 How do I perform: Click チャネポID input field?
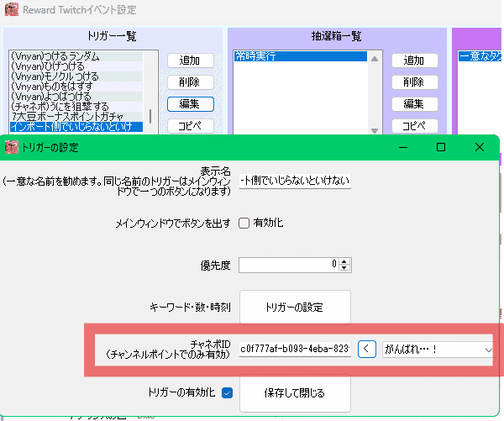point(295,349)
